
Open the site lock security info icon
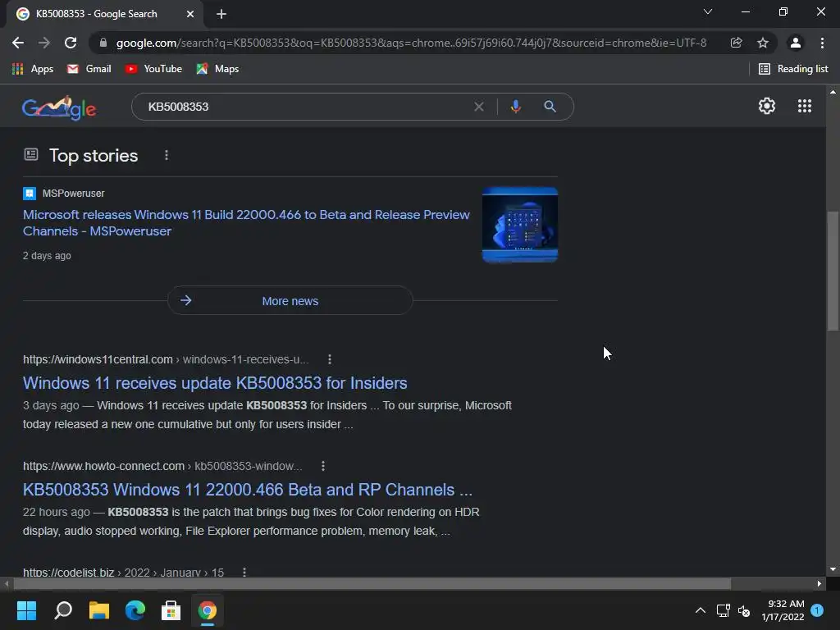click(x=103, y=43)
